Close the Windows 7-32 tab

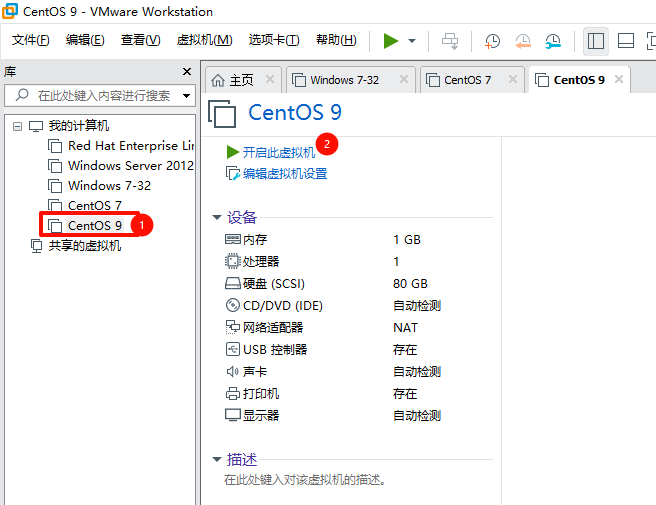tap(404, 79)
